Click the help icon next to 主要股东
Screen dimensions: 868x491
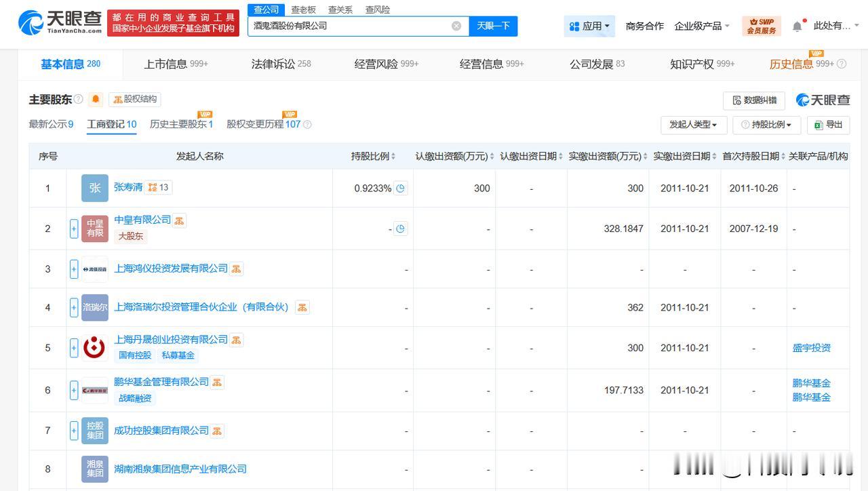79,100
